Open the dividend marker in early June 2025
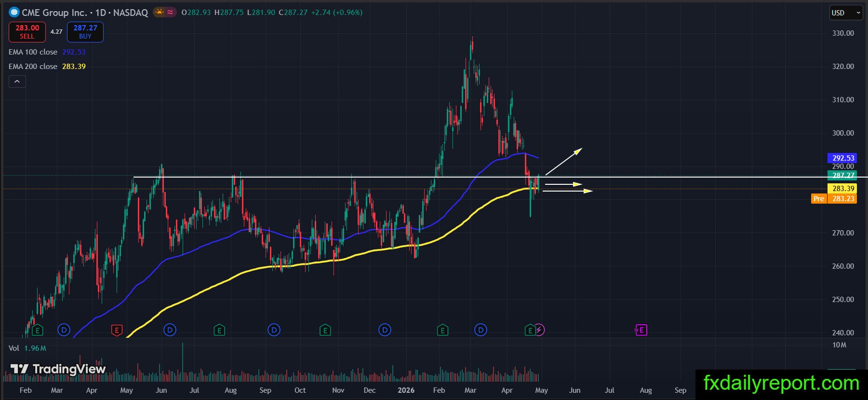Viewport: 868px width, 400px height. [x=170, y=330]
